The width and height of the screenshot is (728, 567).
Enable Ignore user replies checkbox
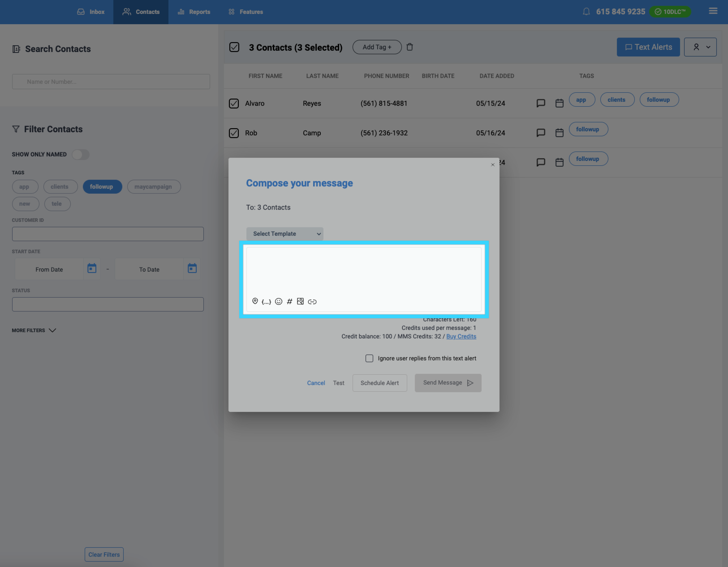tap(369, 359)
